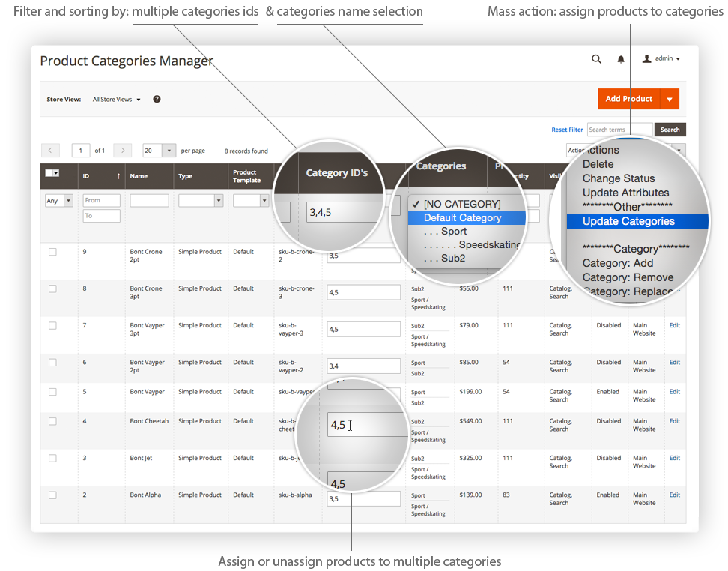Check the Bont Vayper row ID 5 checkbox
Screen dimensions: 728x571
click(x=52, y=392)
